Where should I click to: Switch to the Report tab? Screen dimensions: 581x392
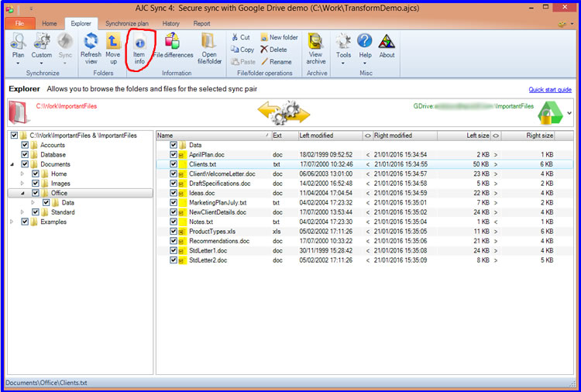click(201, 23)
